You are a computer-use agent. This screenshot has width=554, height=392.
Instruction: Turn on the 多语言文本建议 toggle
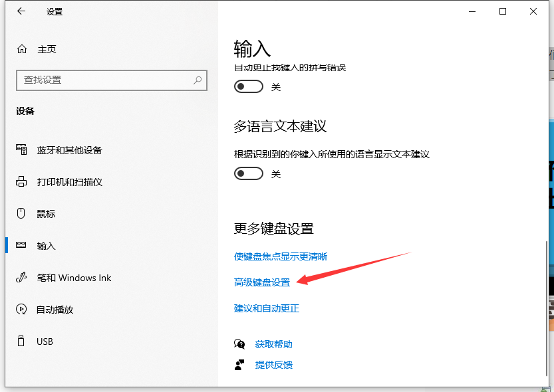pos(249,173)
